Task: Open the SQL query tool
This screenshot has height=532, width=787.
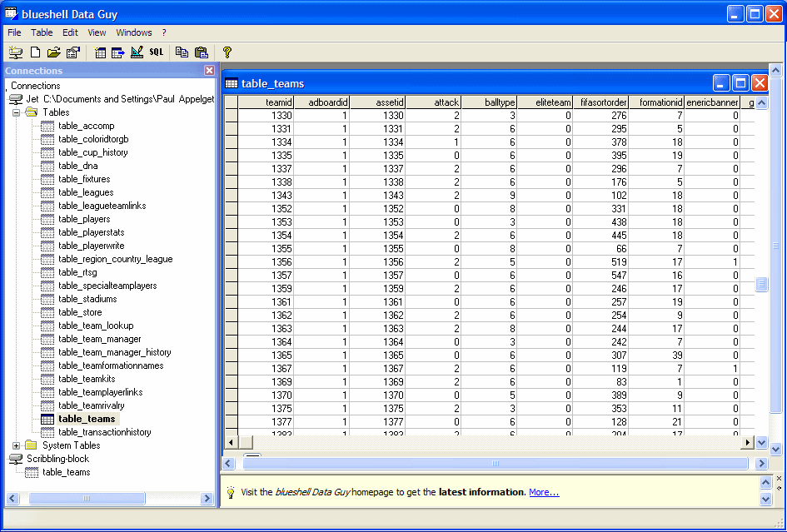Action: (157, 52)
